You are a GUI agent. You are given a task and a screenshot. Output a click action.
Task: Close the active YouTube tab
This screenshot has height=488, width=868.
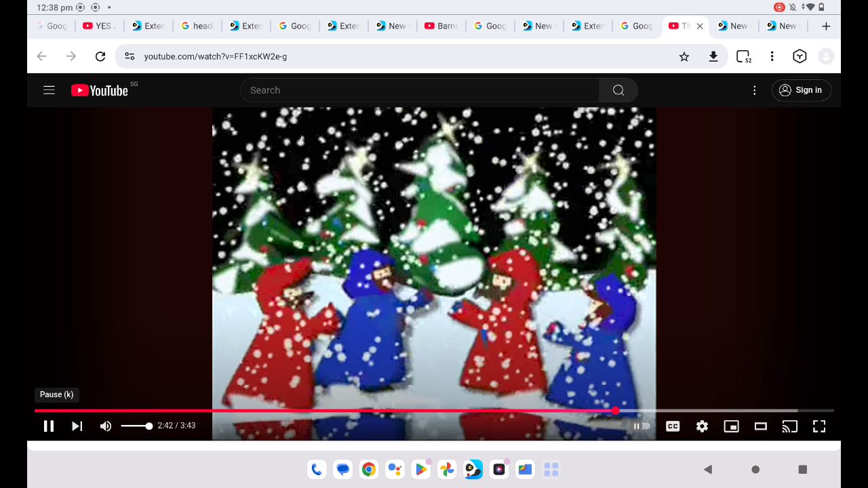click(700, 26)
